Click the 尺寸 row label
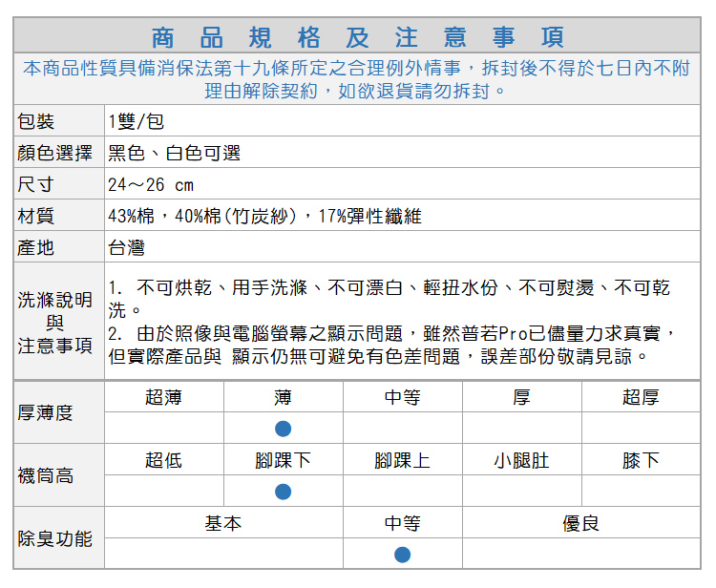 tap(36, 184)
